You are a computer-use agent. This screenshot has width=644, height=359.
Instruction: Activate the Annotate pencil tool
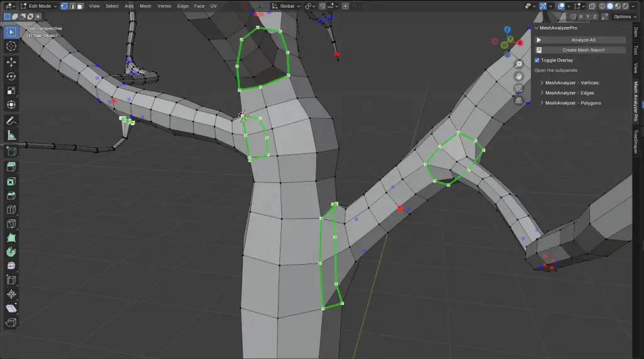[11, 121]
